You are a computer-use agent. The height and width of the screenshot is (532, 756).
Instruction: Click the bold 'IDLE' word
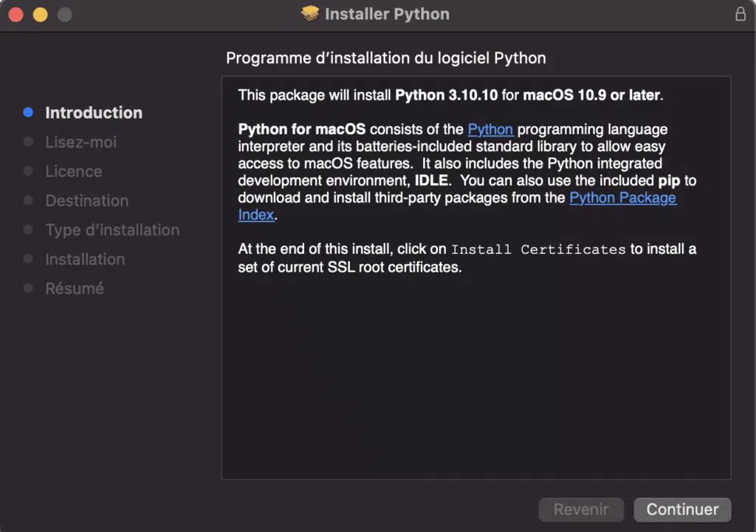(431, 181)
